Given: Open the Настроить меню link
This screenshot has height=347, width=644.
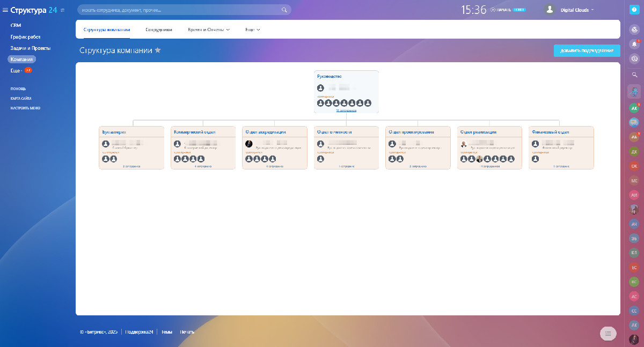Looking at the screenshot, I should tap(25, 108).
